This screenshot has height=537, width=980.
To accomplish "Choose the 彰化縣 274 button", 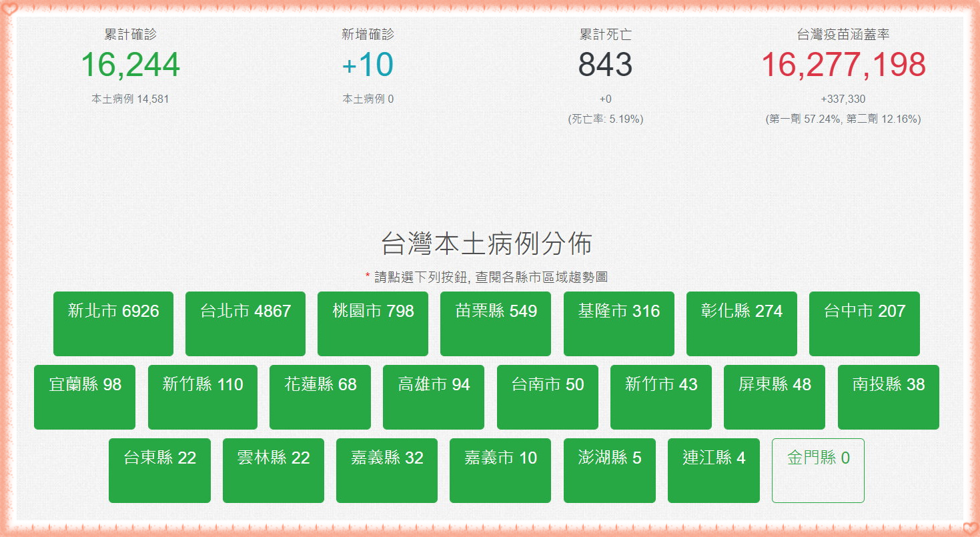I will (742, 324).
